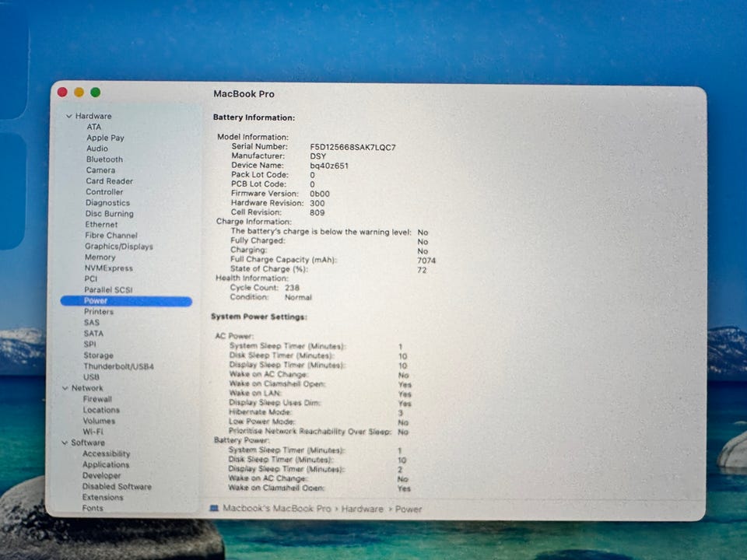This screenshot has width=747, height=560.
Task: Open the Audio hardware item
Action: point(96,149)
